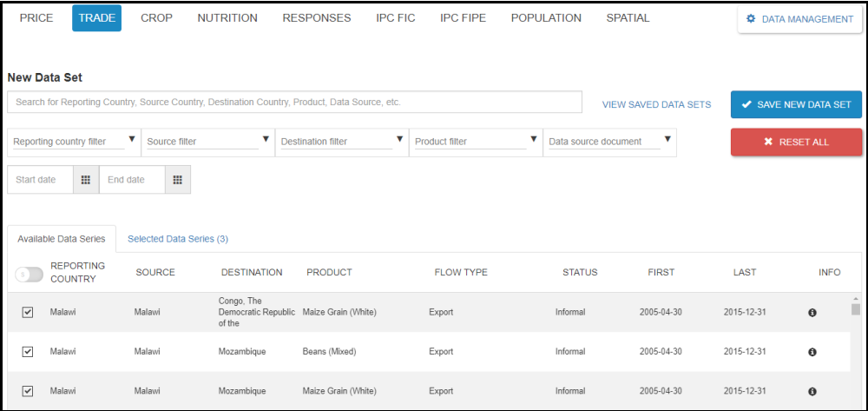Switch to the NUTRITION tab

click(227, 18)
